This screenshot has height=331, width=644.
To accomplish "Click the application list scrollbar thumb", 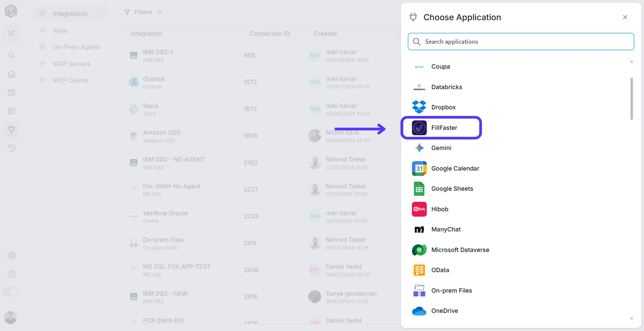I will [x=632, y=99].
